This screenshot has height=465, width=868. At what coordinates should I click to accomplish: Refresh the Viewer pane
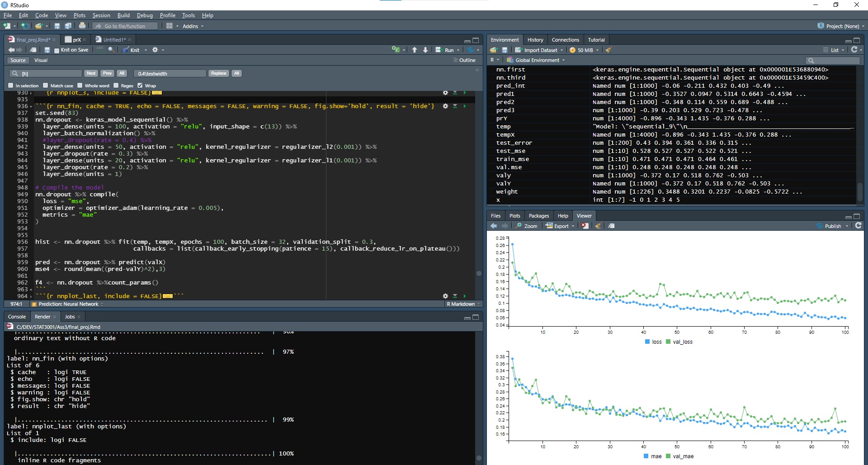[858, 226]
